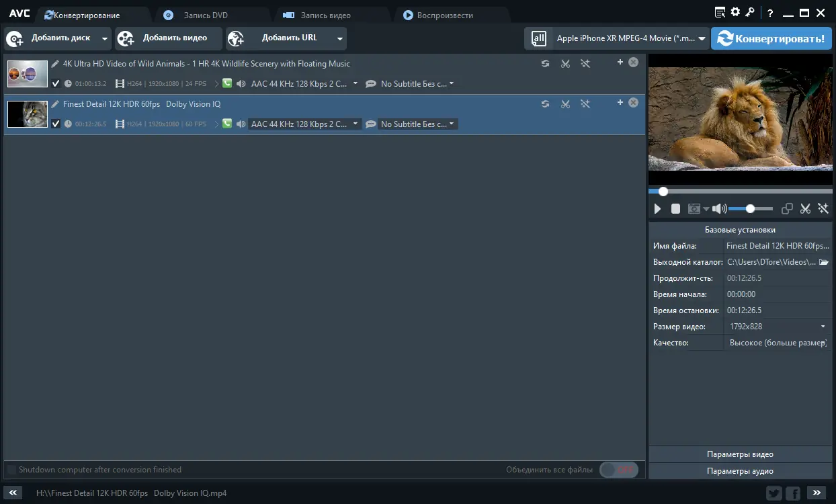Click the green phone icon on the Wild Animals row
Screen dimensions: 836x504
[x=227, y=84]
